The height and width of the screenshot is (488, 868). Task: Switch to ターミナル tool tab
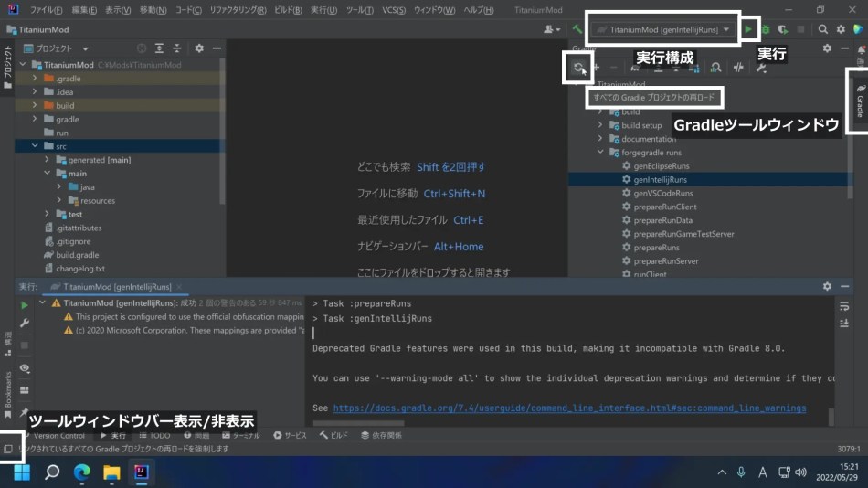241,435
